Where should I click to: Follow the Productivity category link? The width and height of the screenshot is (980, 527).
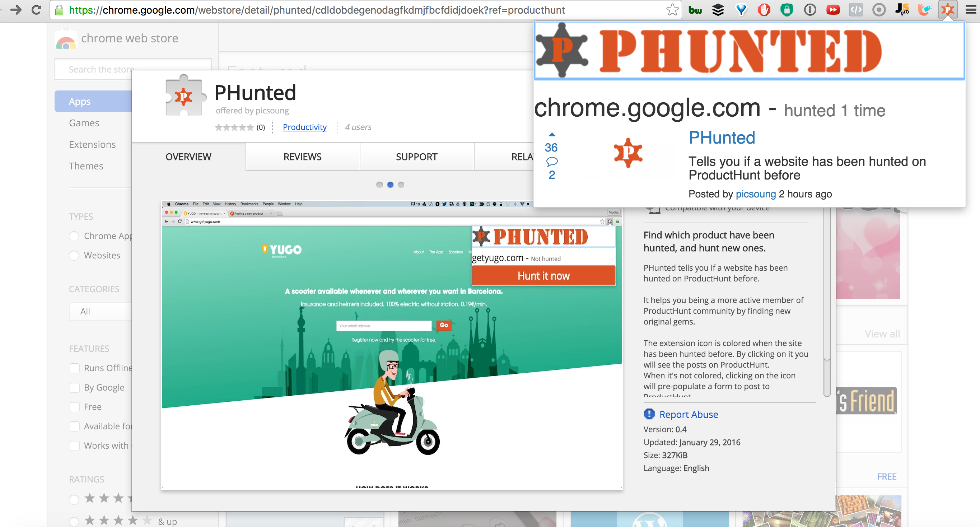pyautogui.click(x=305, y=127)
